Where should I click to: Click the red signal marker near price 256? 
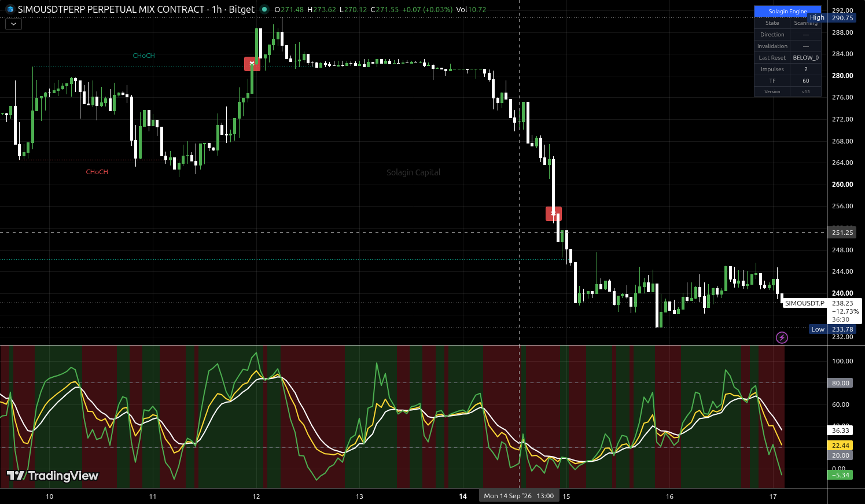coord(554,214)
